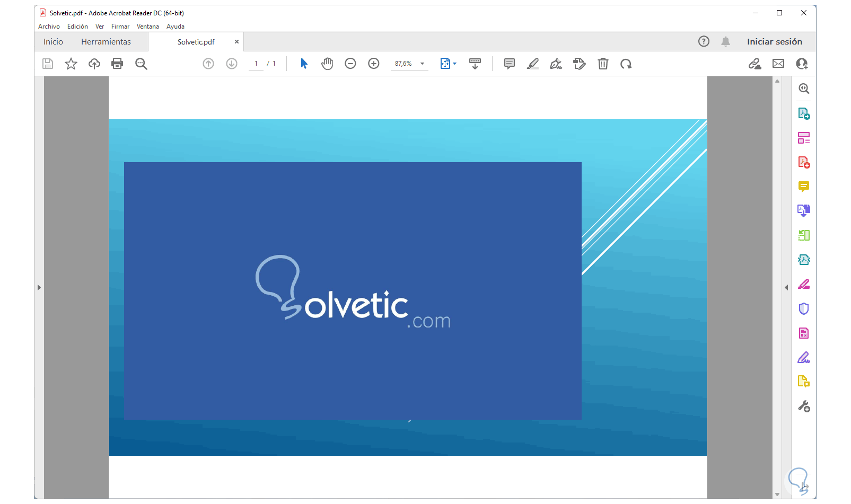Open page fit options dropdown
851x504 pixels.
449,64
